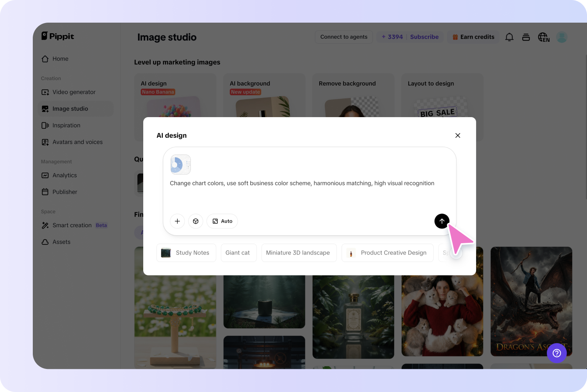Open the perfume bottle in jungle image

353,317
